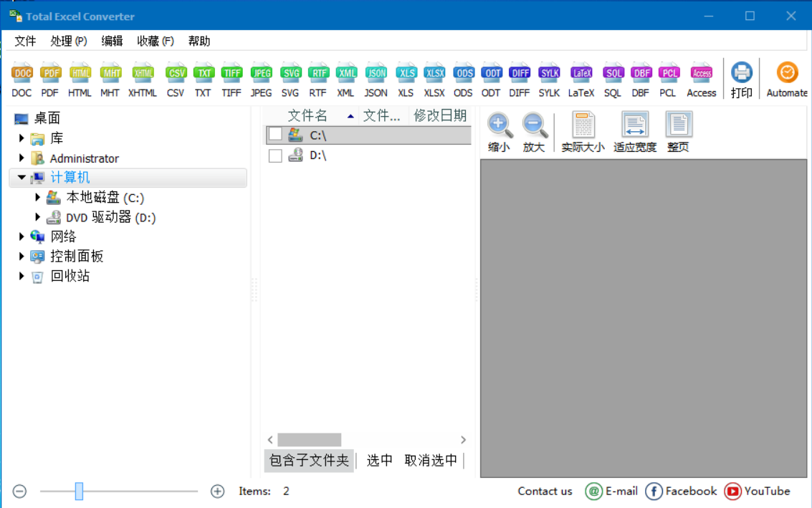This screenshot has width=812, height=508.
Task: Set preview to 实际大小
Action: pyautogui.click(x=583, y=133)
